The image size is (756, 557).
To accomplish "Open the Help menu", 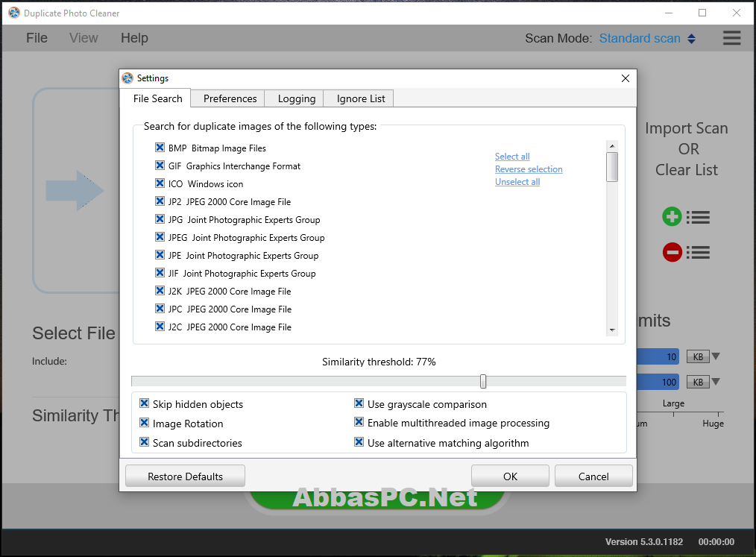I will click(134, 38).
